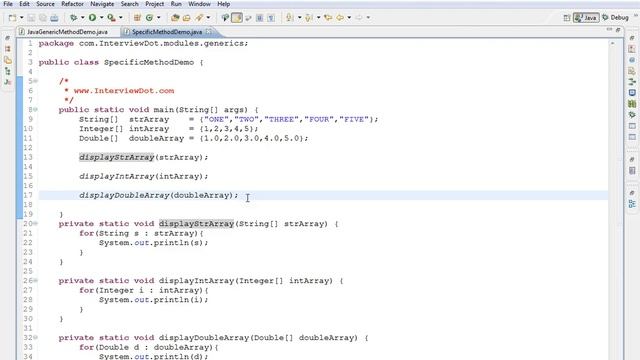
Task: Restore the left minimized view stack
Action: click(7, 38)
